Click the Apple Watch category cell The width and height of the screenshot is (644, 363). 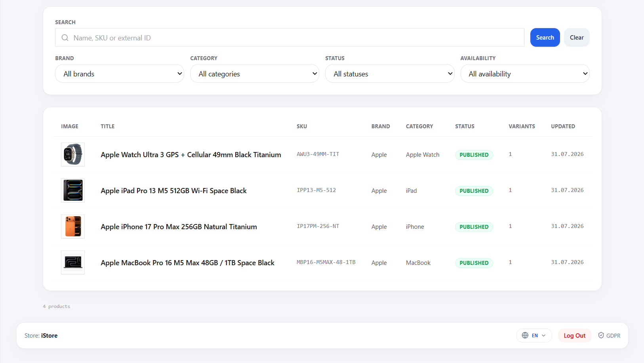[x=423, y=155]
